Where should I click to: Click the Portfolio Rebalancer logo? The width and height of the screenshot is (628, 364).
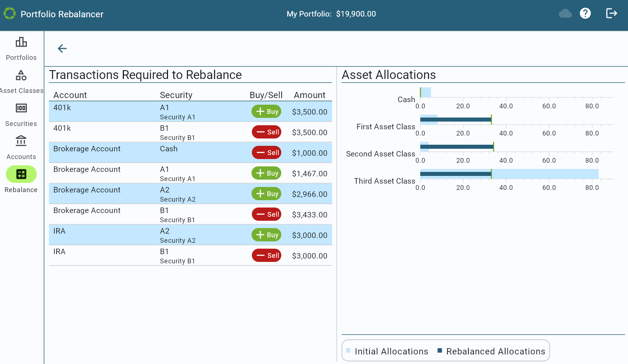tap(10, 13)
